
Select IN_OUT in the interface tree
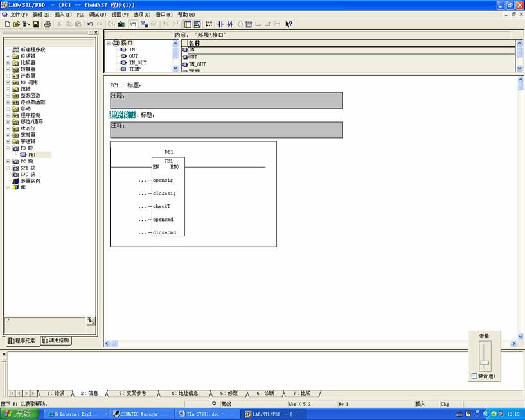pyautogui.click(x=138, y=62)
